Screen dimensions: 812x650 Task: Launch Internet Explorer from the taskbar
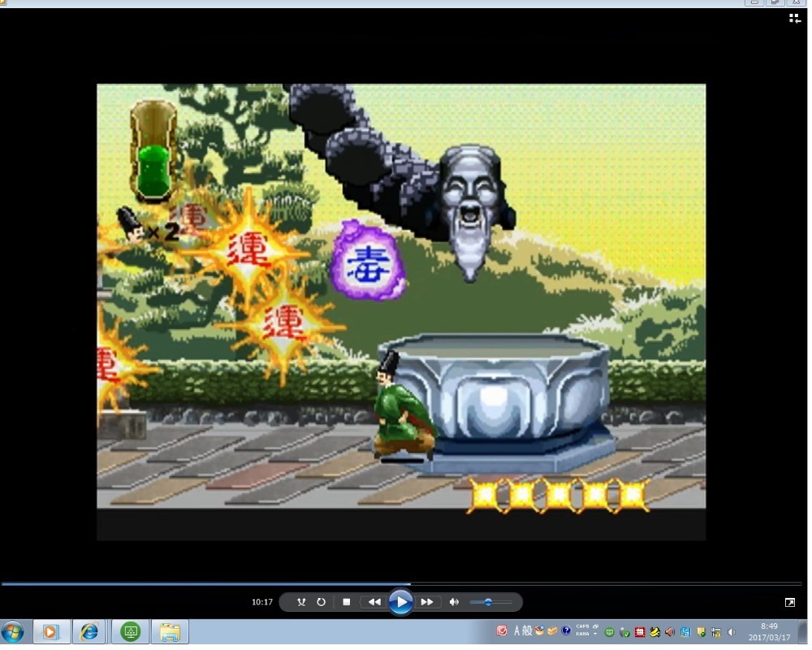pos(90,632)
